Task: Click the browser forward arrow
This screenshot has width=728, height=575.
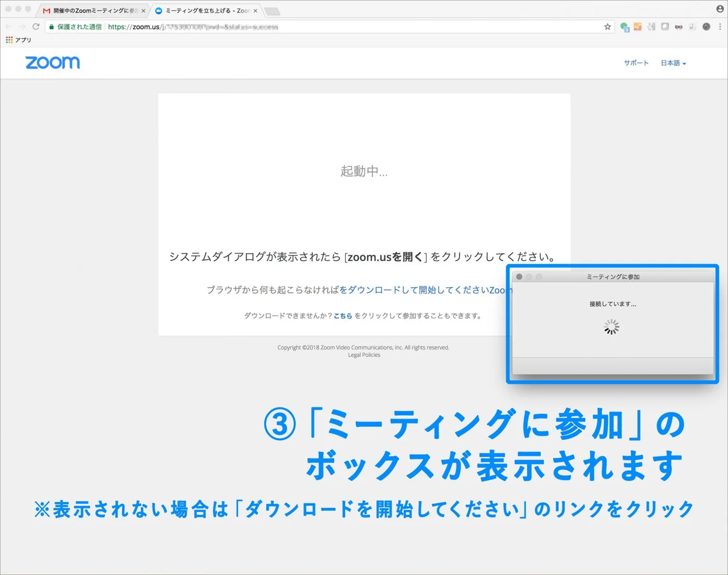Action: pyautogui.click(x=22, y=27)
